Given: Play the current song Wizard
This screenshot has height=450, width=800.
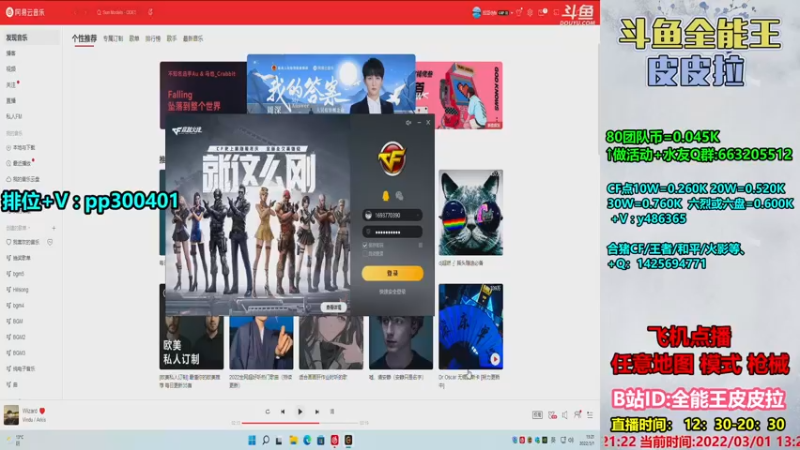Looking at the screenshot, I should (x=300, y=412).
